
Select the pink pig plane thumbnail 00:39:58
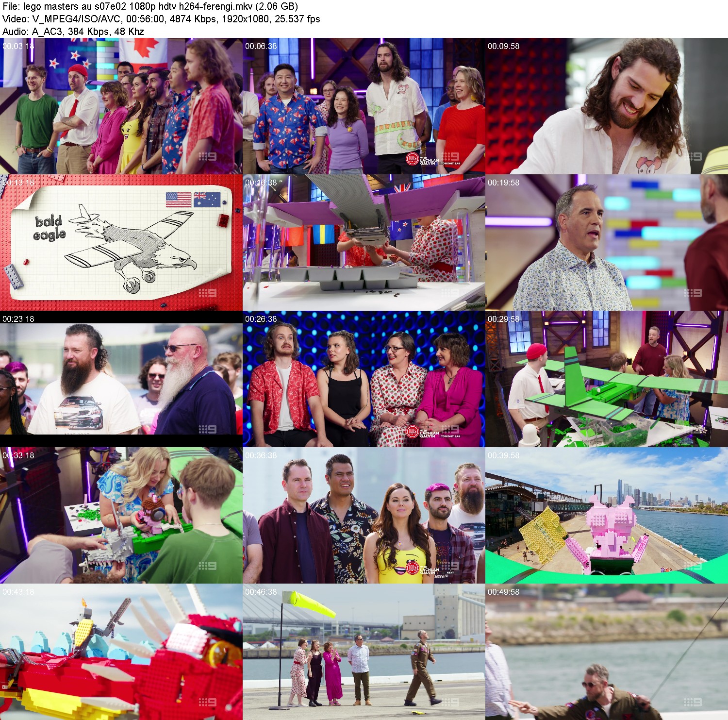pos(607,516)
